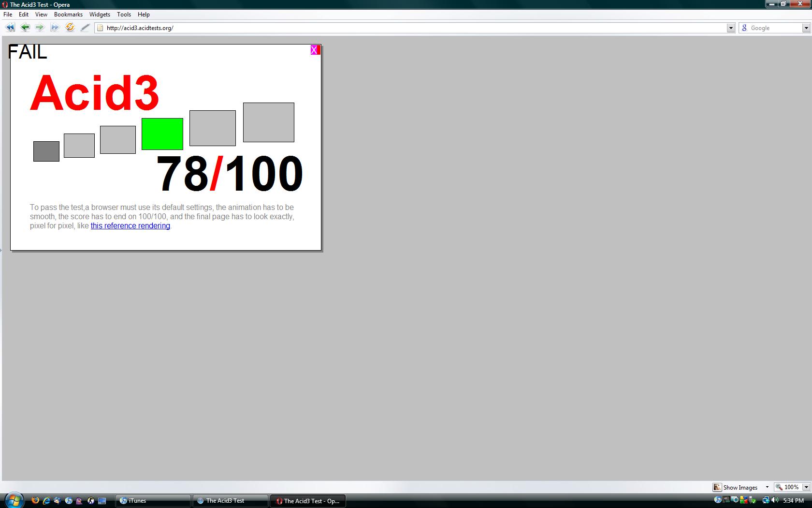
Task: Click the colorful Windows security tray icon
Action: [x=744, y=499]
